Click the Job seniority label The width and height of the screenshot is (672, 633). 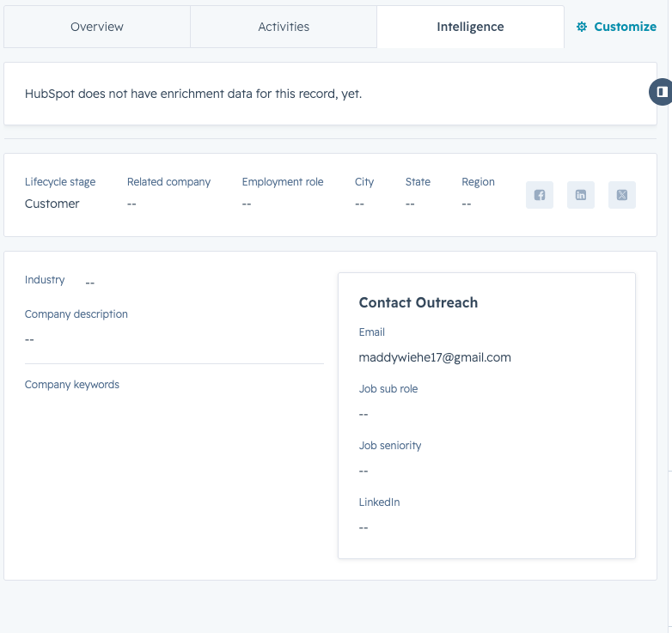(x=390, y=446)
